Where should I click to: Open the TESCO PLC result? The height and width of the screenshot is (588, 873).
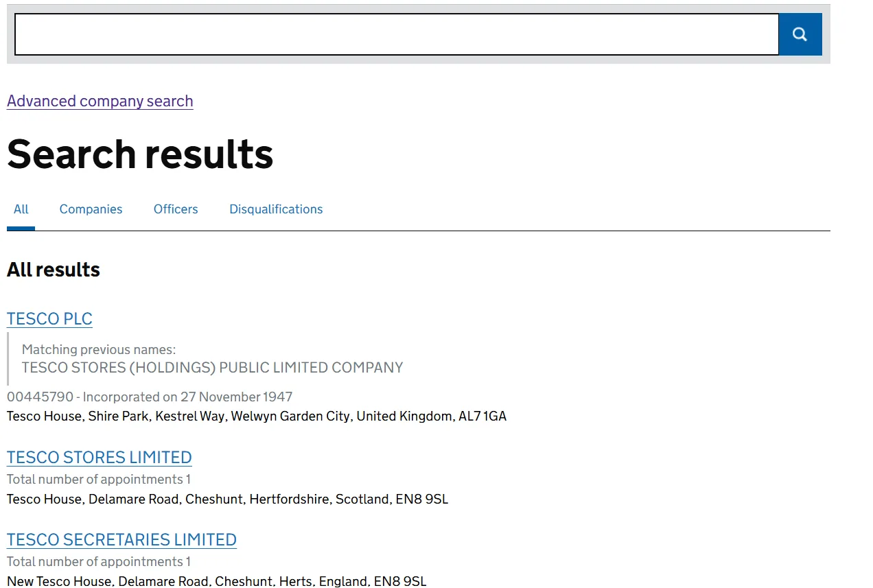point(49,319)
